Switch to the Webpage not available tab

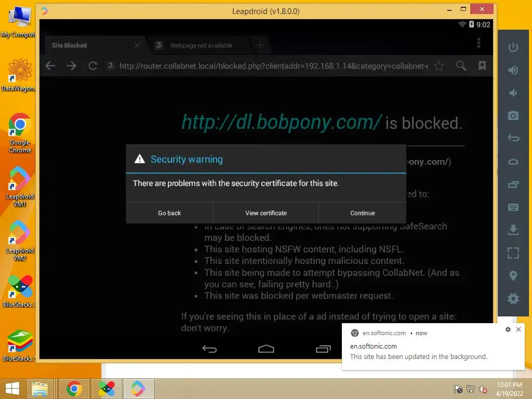pyautogui.click(x=201, y=46)
